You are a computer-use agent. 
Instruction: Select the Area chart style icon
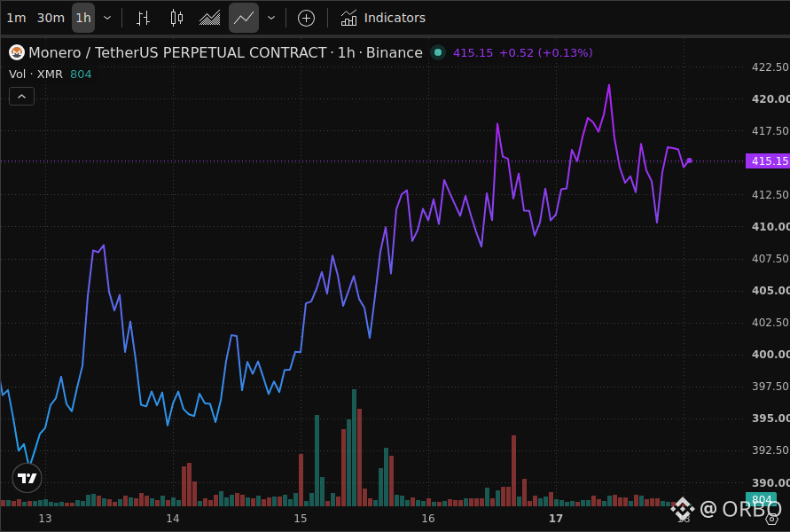[x=209, y=18]
